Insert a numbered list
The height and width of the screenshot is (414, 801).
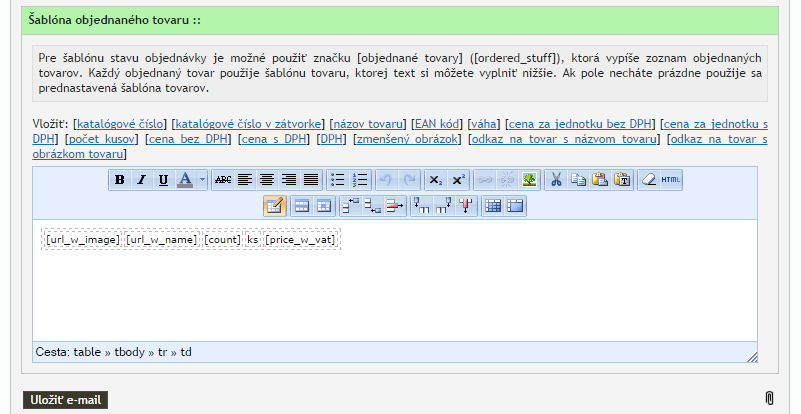(361, 180)
